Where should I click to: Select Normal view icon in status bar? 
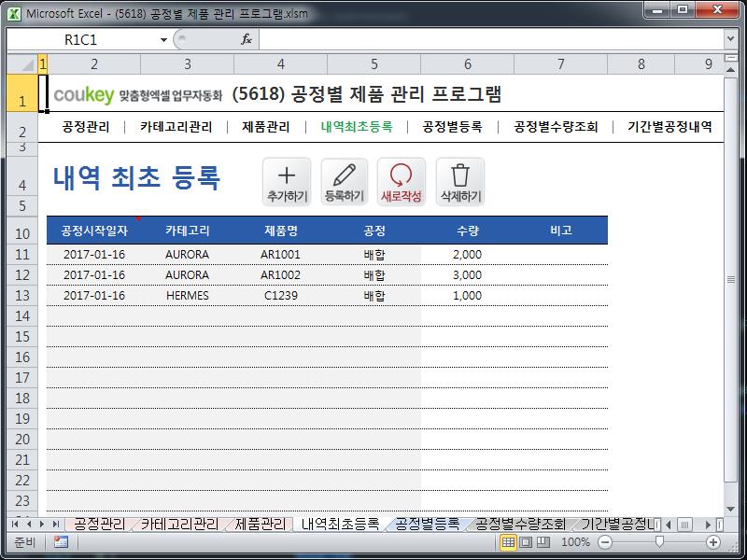[x=508, y=542]
